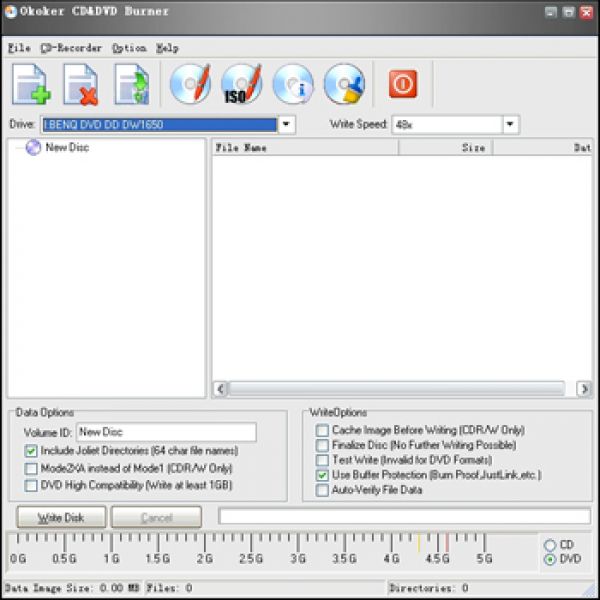The height and width of the screenshot is (600, 600).
Task: Toggle Use Buffer Protection checkbox
Action: [322, 475]
